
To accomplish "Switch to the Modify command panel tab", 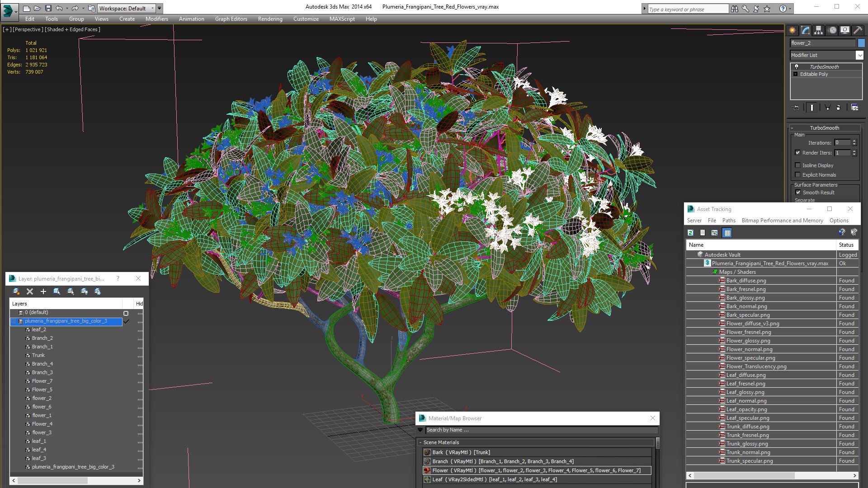I will coord(805,30).
